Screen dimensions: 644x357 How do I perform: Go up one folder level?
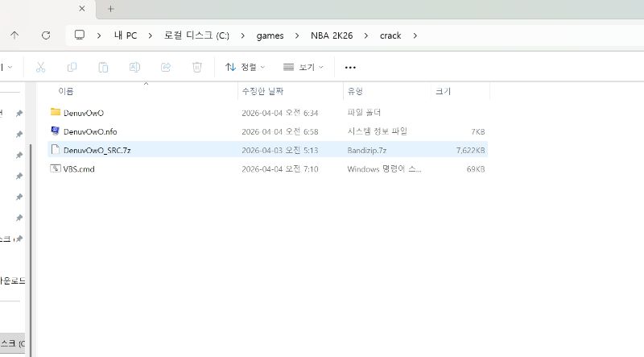(14, 35)
